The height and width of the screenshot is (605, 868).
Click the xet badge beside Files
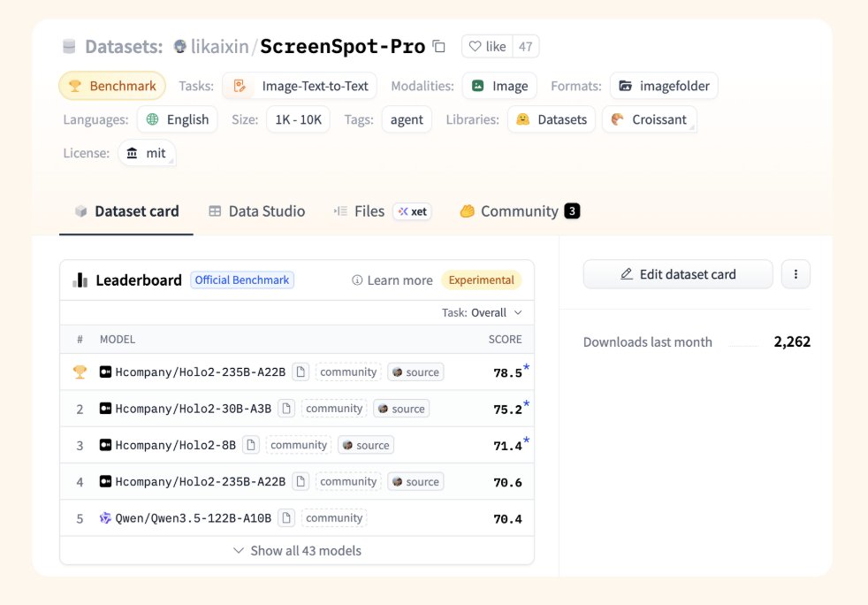point(413,211)
